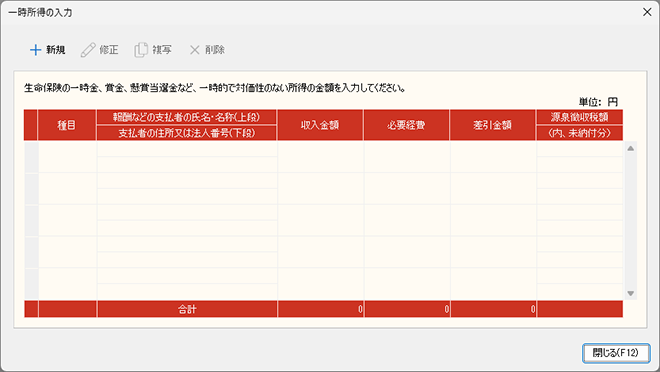Click the 新規 plus icon
The width and height of the screenshot is (660, 372).
point(35,50)
